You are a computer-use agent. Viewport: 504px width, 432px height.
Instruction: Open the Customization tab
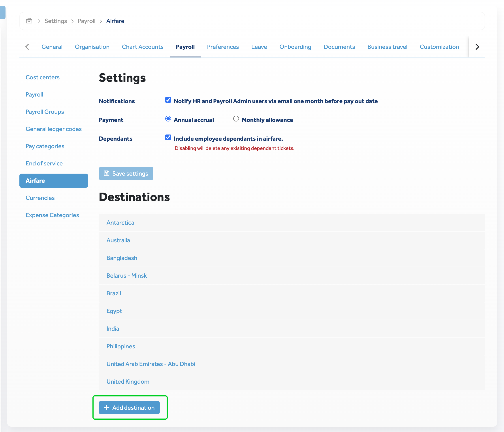439,47
